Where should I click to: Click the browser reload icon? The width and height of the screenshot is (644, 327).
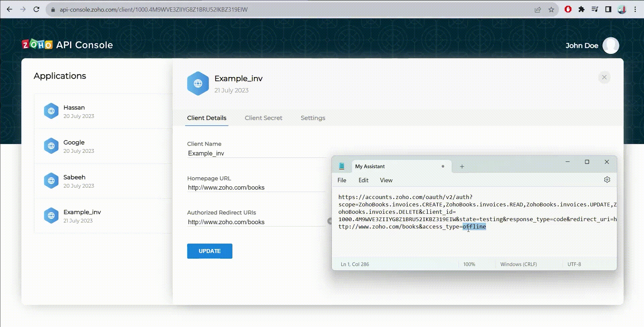36,9
